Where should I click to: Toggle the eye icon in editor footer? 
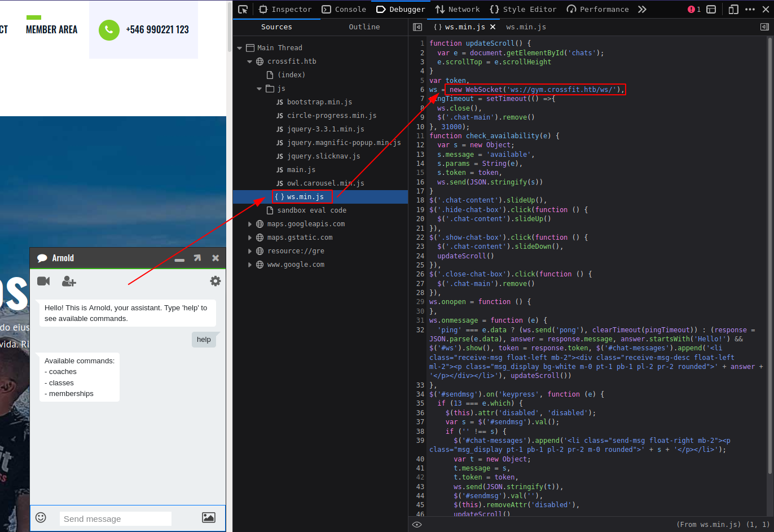click(x=417, y=525)
